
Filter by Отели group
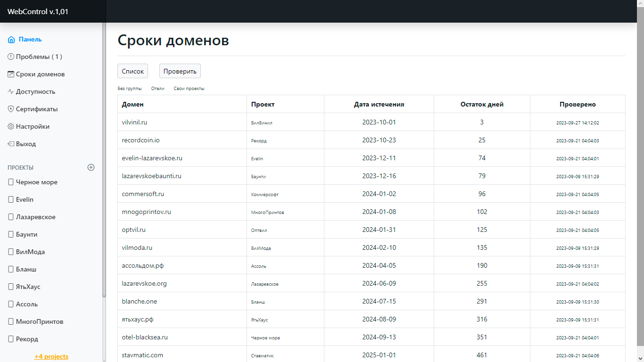click(x=157, y=89)
